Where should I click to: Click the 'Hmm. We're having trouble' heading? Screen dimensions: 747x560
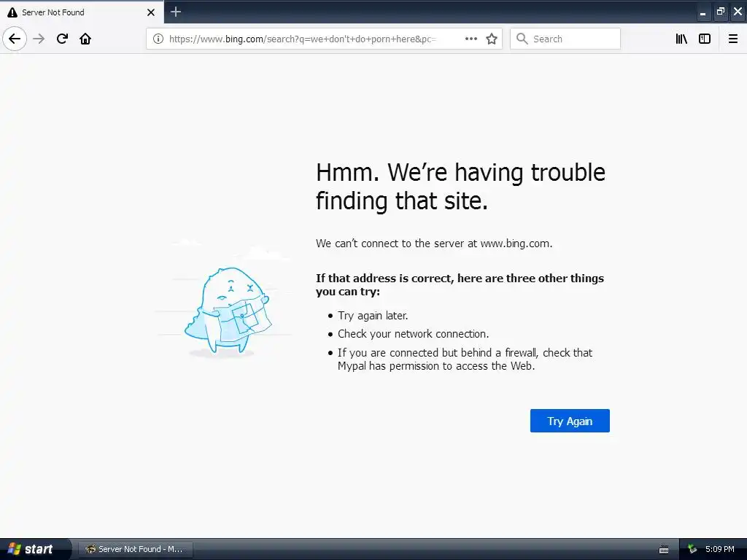click(460, 186)
